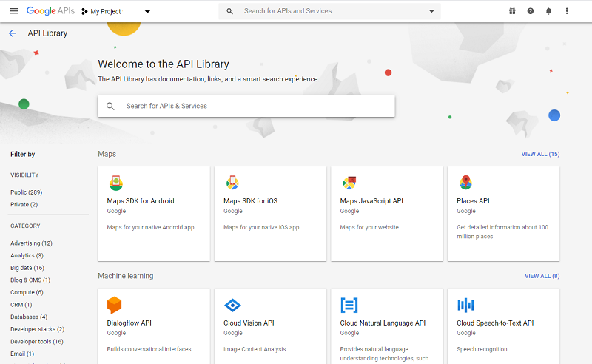Click 'Image Content Analysis' description

click(x=255, y=349)
